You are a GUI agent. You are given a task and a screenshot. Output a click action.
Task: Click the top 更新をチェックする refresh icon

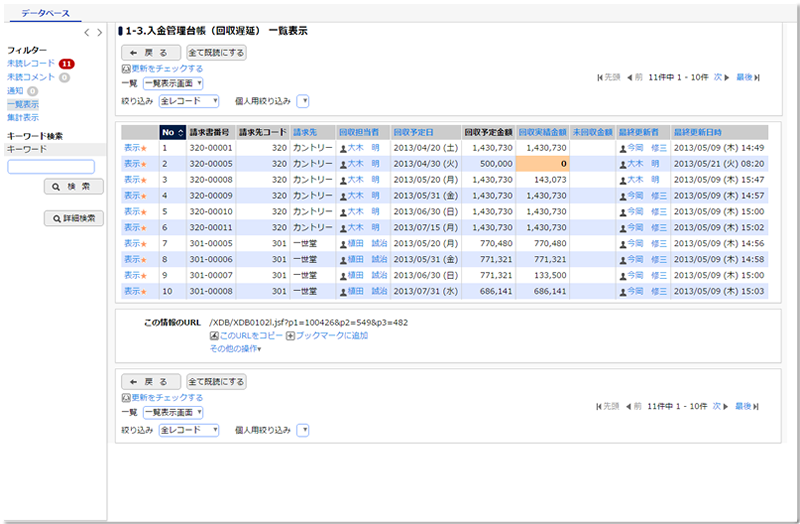tap(125, 69)
